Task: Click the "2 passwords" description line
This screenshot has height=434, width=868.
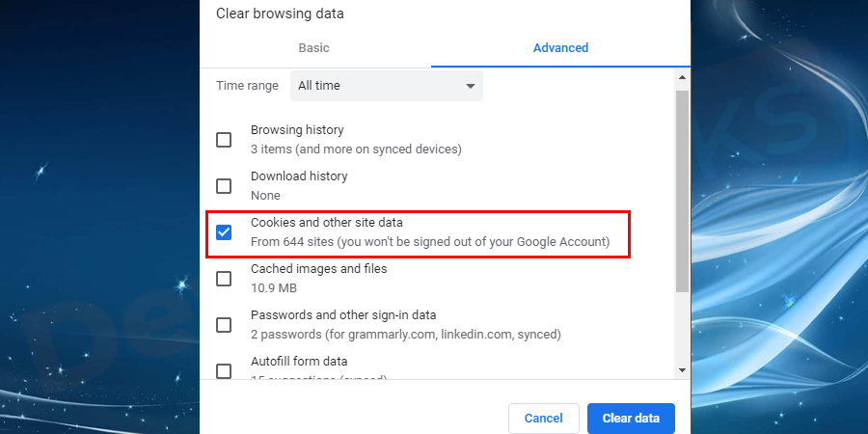Action: pyautogui.click(x=406, y=335)
